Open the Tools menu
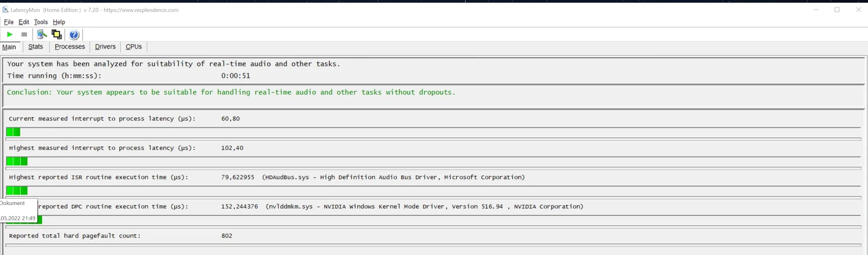 41,22
